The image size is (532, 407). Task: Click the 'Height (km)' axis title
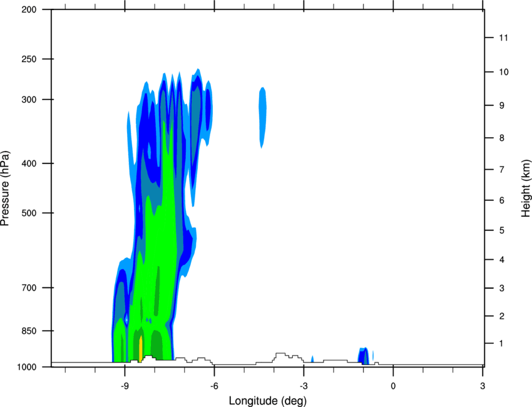pos(526,188)
